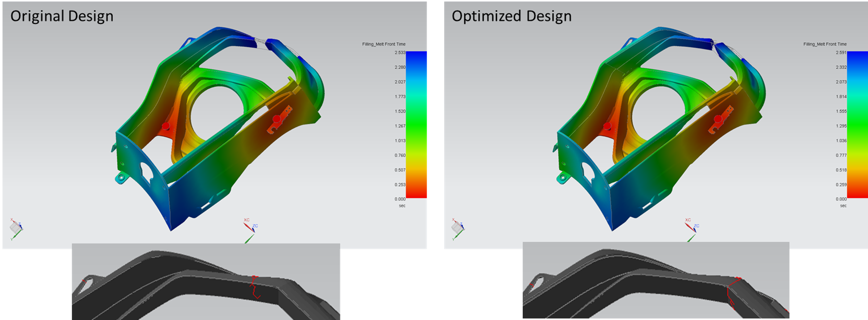This screenshot has width=868, height=320.
Task: Click legend value 1.013
Action: pos(400,140)
